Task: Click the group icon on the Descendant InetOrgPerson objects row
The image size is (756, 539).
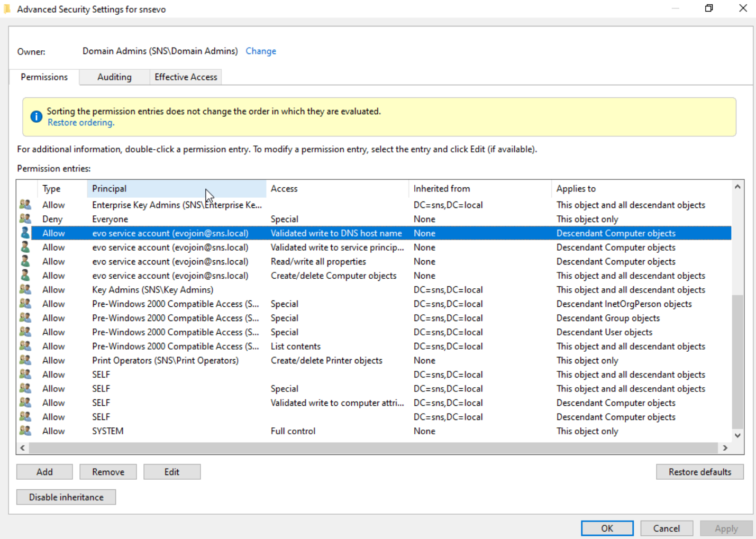Action: 25,304
